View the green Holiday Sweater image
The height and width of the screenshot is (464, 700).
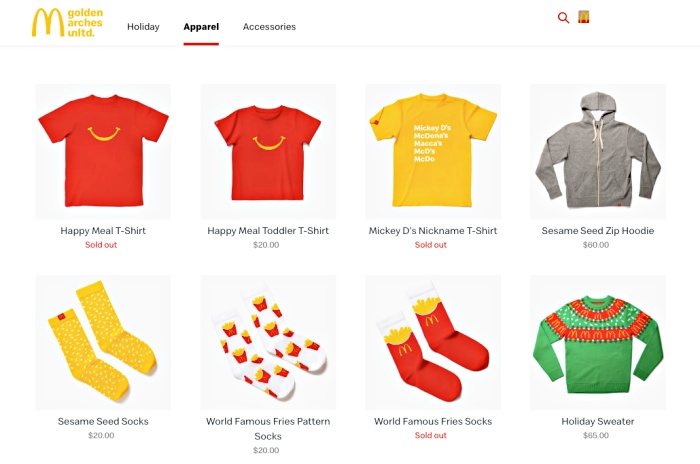pyautogui.click(x=598, y=343)
